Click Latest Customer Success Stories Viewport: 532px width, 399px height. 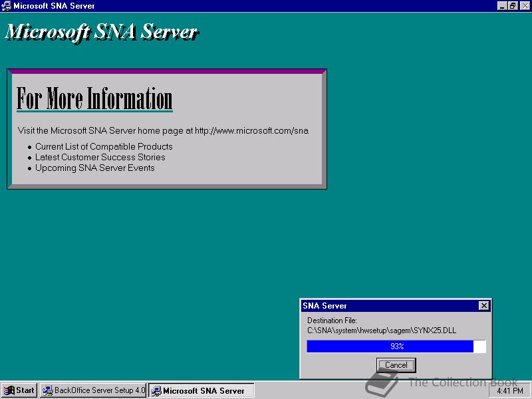[100, 157]
